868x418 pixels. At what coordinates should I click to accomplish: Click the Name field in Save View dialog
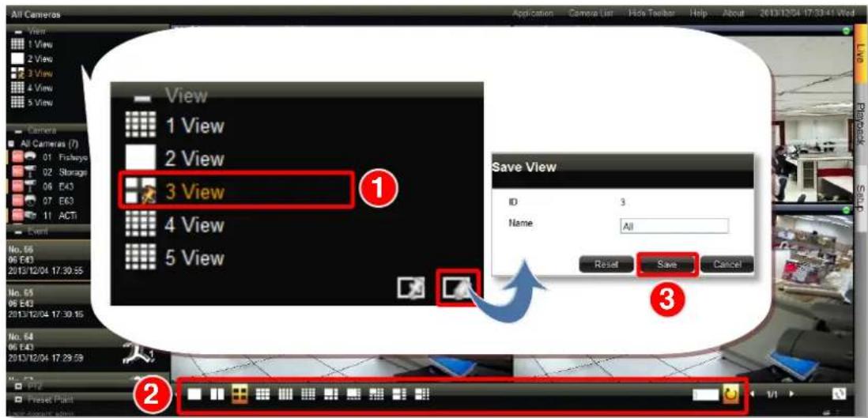[x=674, y=227]
